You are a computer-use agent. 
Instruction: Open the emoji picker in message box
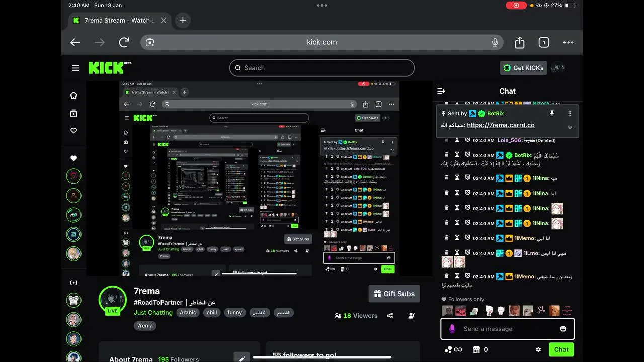click(563, 329)
